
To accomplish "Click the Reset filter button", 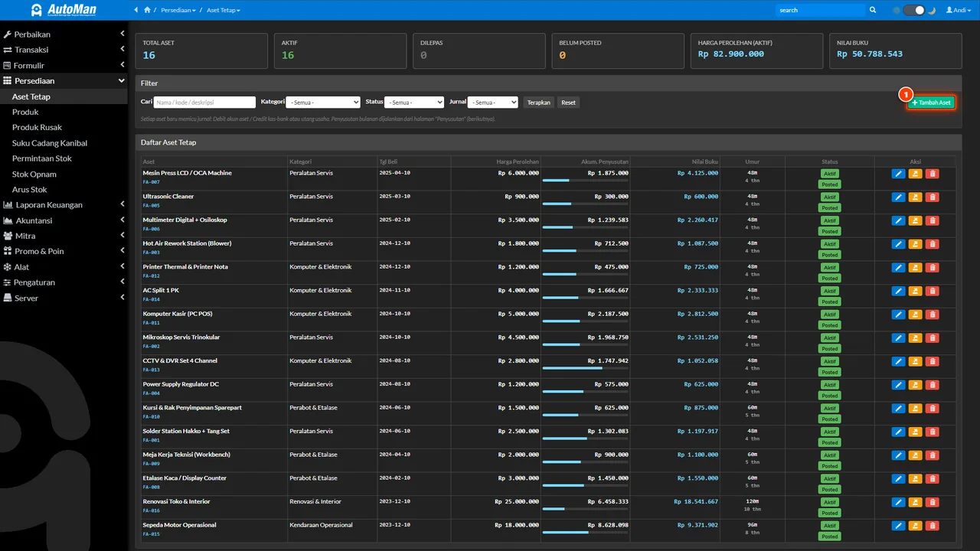I will coord(568,102).
